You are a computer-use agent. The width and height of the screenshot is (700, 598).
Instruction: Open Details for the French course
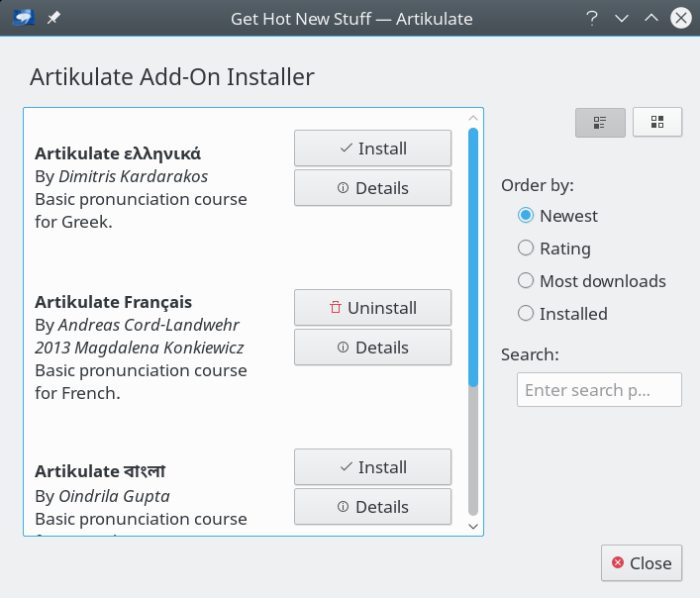372,348
